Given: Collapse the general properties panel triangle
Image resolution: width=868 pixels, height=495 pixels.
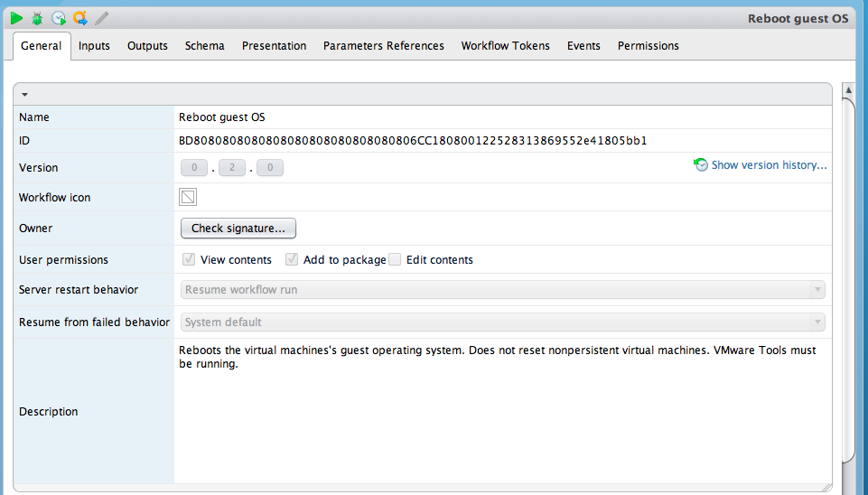Looking at the screenshot, I should point(25,94).
